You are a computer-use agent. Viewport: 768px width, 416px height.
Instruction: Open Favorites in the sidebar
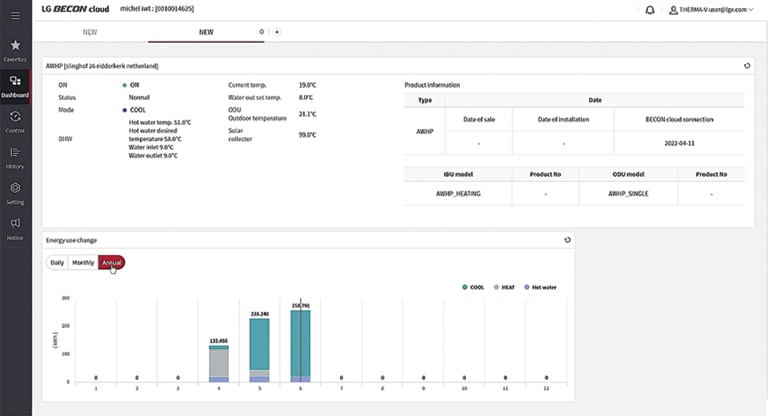(15, 49)
